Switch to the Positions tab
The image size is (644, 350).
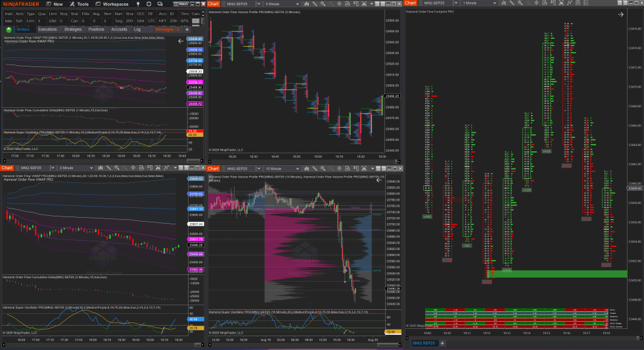[x=96, y=30]
